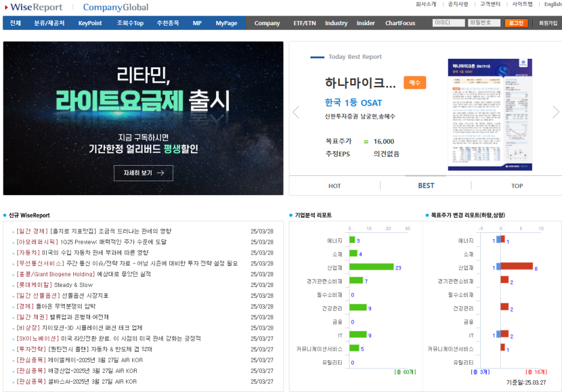Open 분류/제공처 menu
Screen dimensions: 562x392
49,23
